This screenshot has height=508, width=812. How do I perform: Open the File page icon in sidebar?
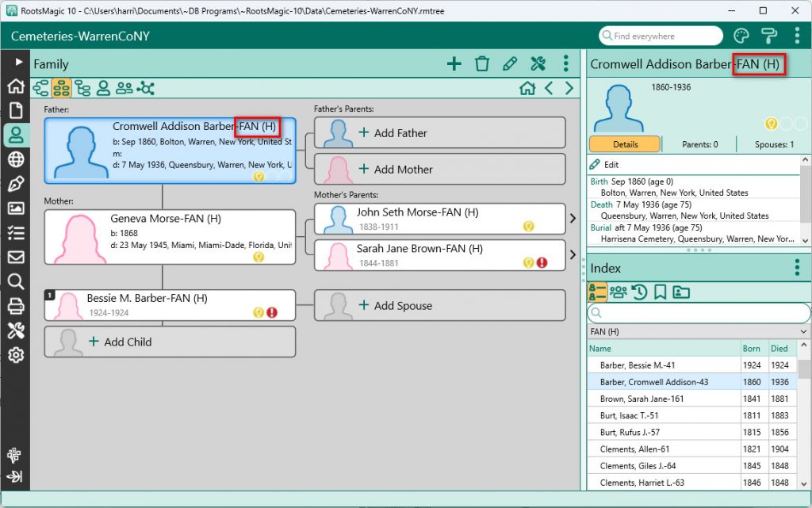pos(16,110)
